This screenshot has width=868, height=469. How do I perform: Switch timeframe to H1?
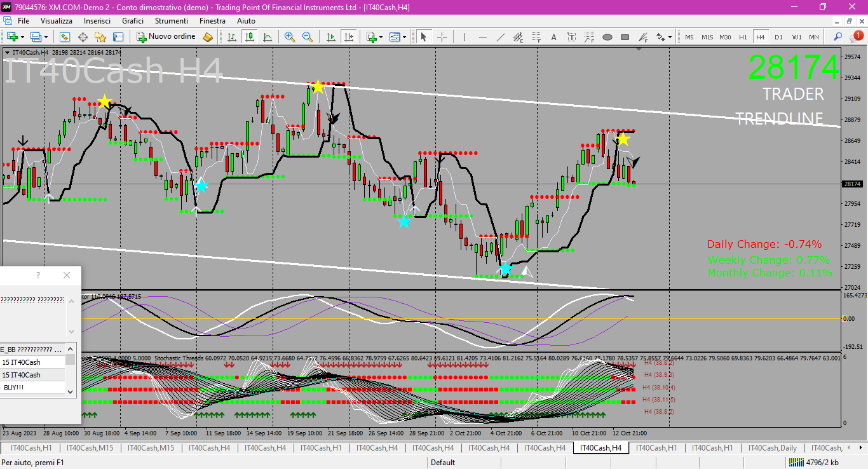tap(743, 37)
